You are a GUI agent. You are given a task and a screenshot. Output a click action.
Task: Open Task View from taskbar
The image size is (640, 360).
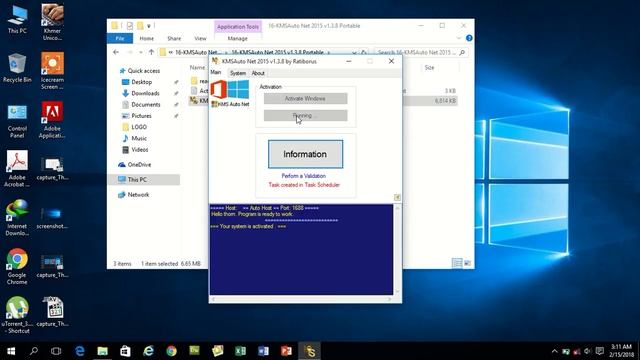56,351
